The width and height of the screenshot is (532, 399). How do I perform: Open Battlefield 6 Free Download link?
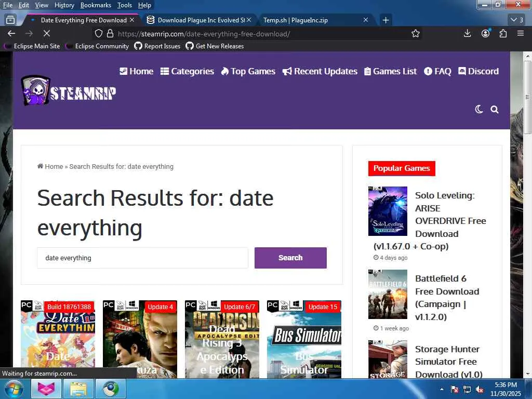pos(447,298)
